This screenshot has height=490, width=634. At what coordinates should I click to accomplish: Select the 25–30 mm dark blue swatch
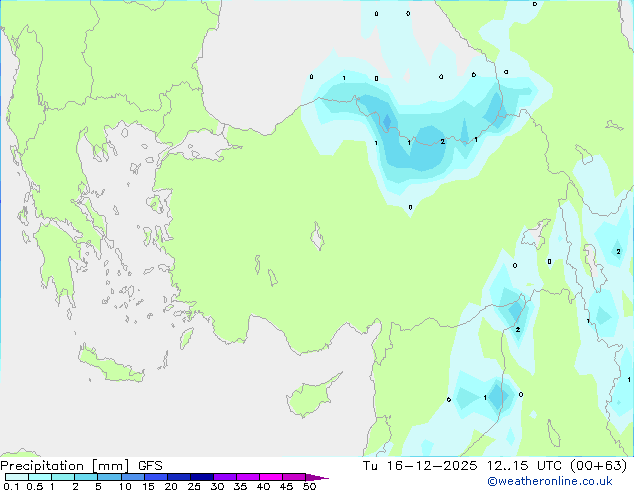pyautogui.click(x=202, y=477)
